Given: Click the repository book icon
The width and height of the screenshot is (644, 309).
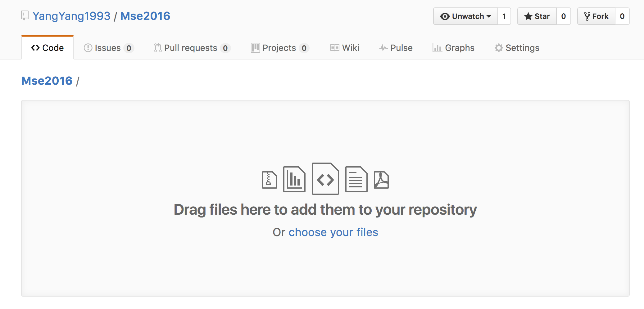Looking at the screenshot, I should (x=25, y=16).
